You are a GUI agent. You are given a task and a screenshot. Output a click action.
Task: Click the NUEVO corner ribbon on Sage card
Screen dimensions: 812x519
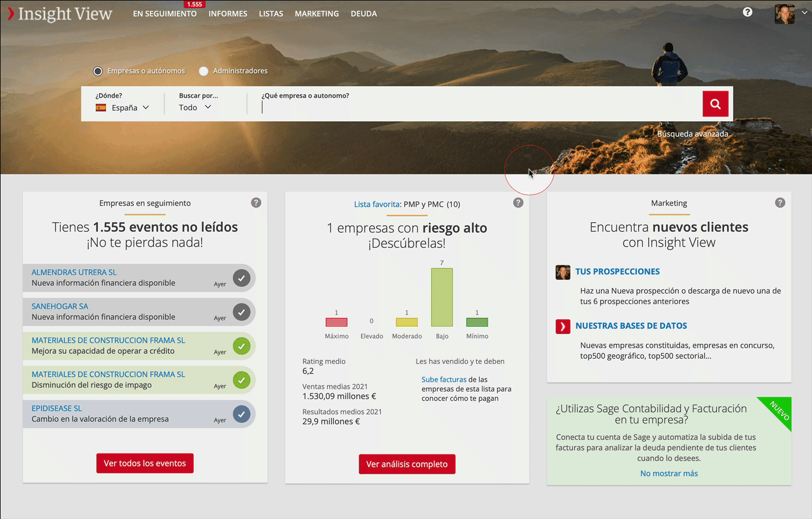click(x=779, y=411)
